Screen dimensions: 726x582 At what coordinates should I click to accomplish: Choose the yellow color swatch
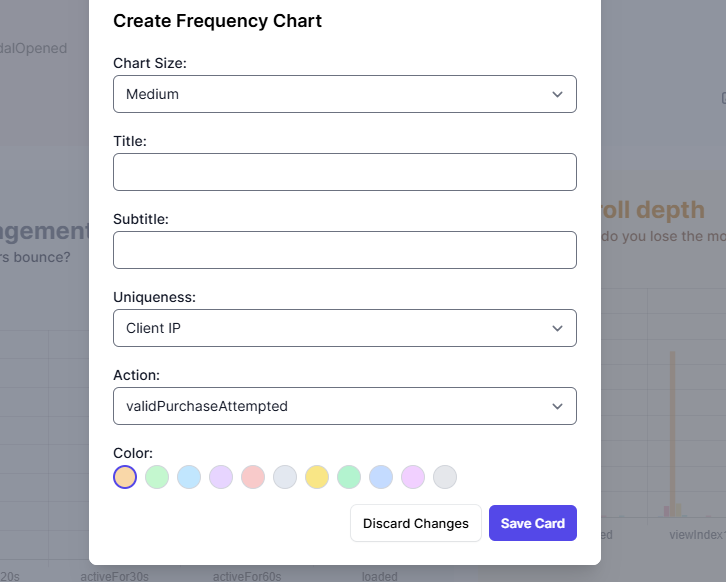[x=317, y=477]
